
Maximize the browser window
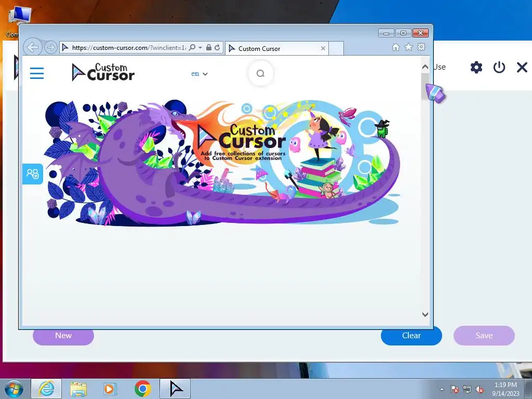point(403,33)
